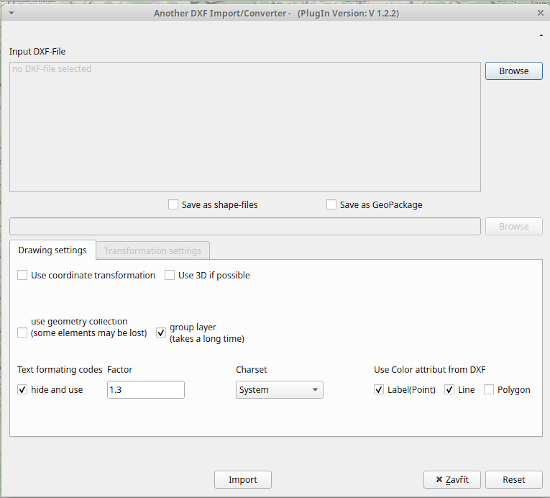Check use geometry collection option
Screen dimensions: 550x498
pos(22,332)
